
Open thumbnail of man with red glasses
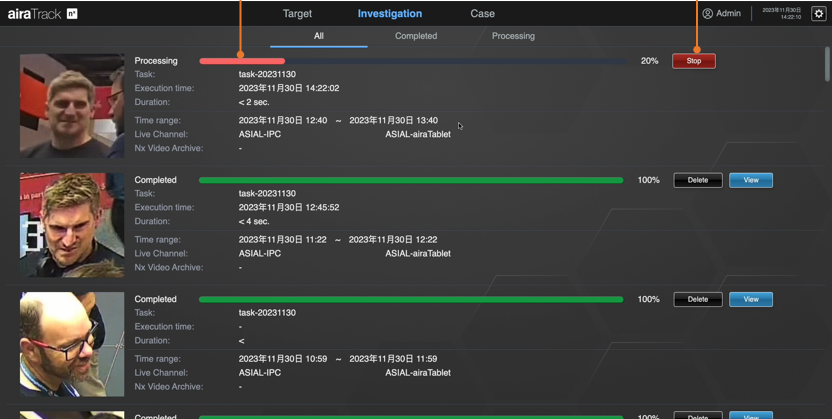tap(72, 344)
